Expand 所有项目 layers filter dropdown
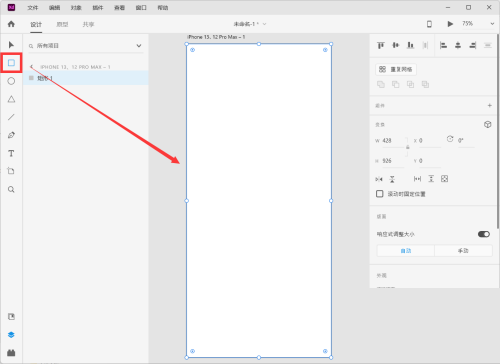 (139, 46)
